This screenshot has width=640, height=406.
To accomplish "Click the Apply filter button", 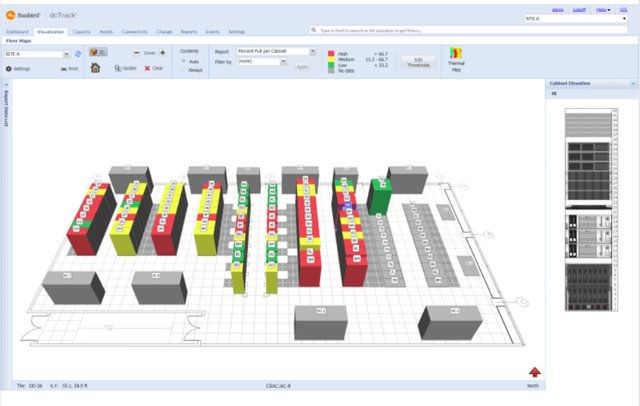I will click(302, 67).
